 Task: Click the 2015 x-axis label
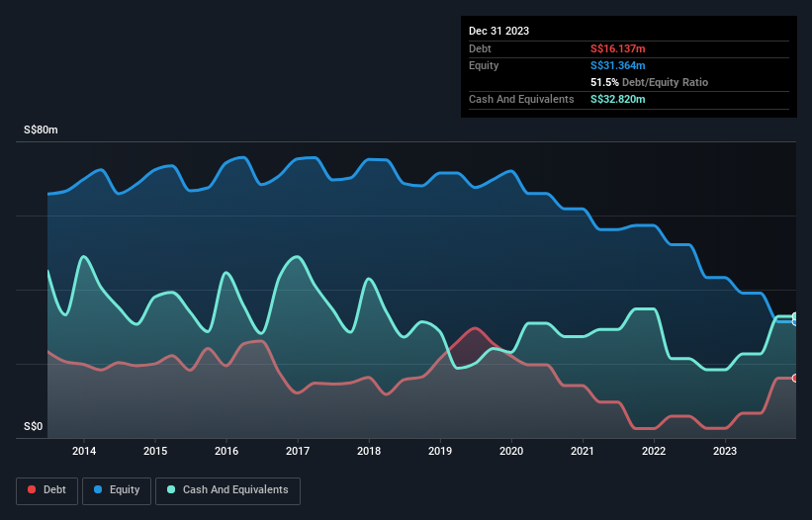(155, 451)
